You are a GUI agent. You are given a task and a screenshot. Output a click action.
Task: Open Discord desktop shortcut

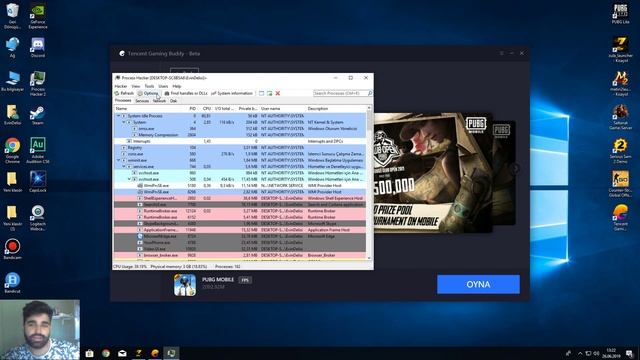38,48
